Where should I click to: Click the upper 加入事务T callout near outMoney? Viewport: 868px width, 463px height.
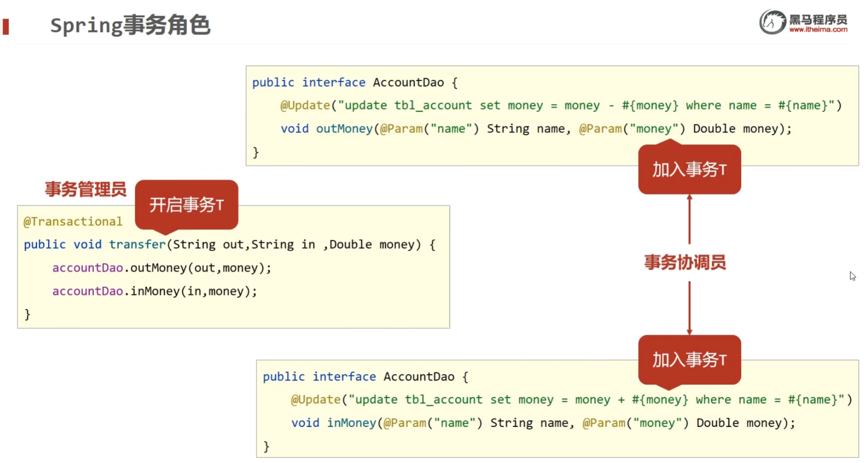click(x=689, y=169)
